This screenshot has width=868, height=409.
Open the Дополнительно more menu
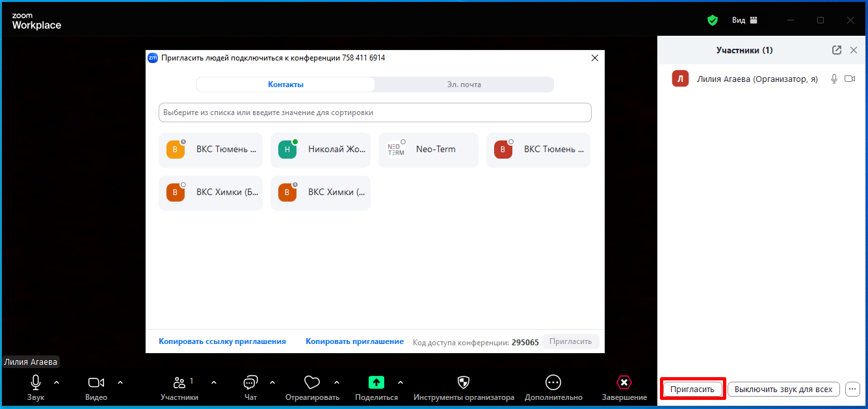point(553,388)
